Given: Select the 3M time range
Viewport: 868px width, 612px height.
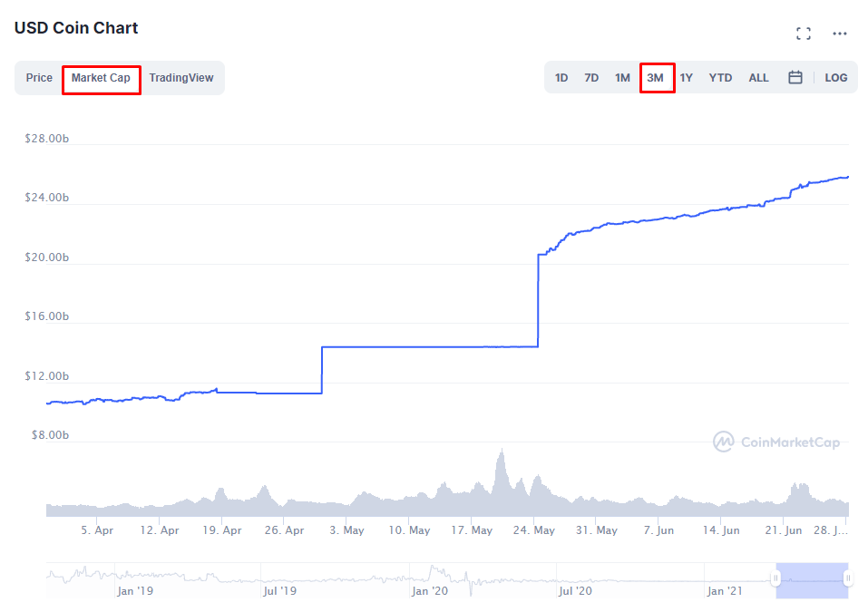Looking at the screenshot, I should 656,78.
